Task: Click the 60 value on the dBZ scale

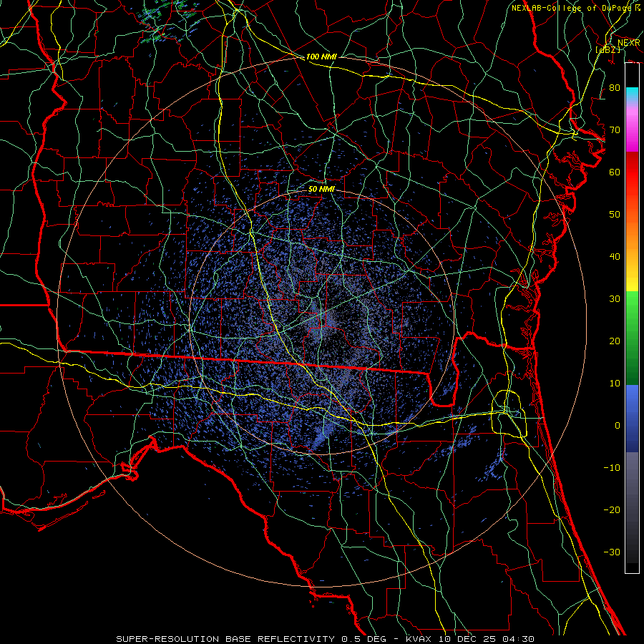Action: click(x=615, y=172)
